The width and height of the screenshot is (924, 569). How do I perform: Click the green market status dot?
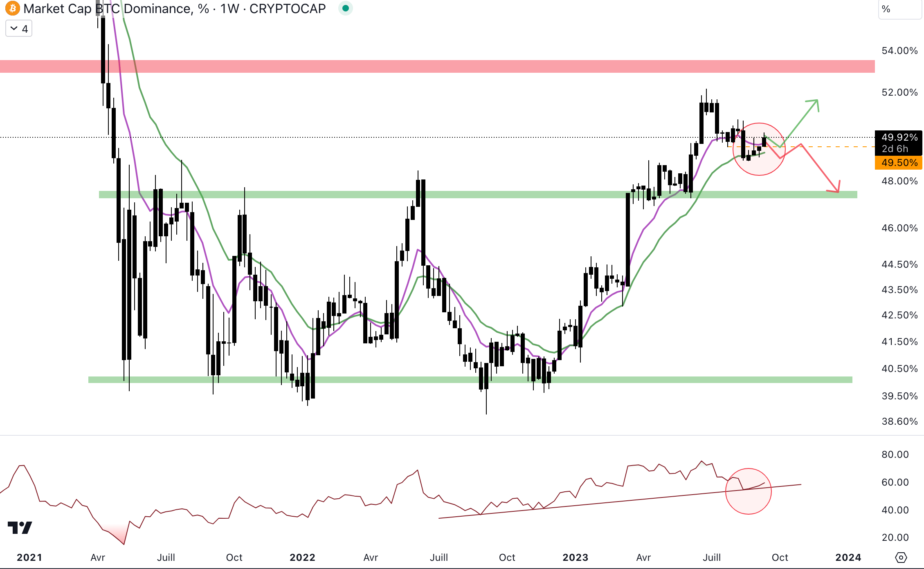point(346,8)
